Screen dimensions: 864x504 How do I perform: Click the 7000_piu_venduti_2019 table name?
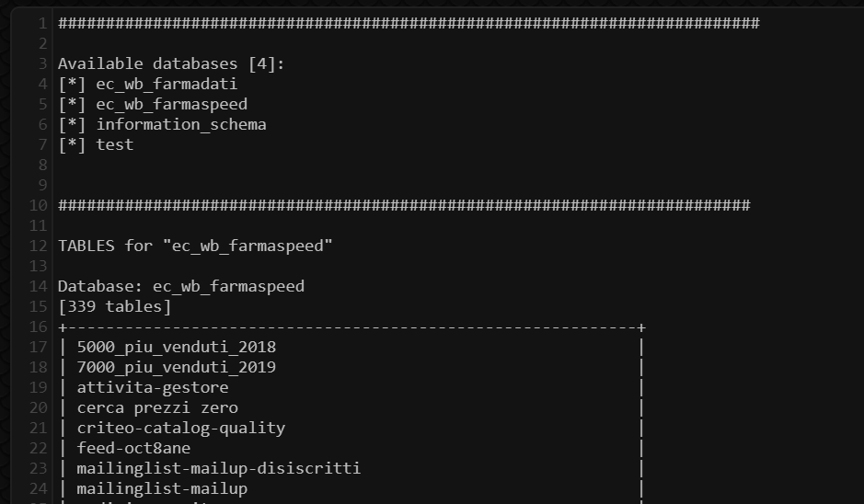coord(176,367)
